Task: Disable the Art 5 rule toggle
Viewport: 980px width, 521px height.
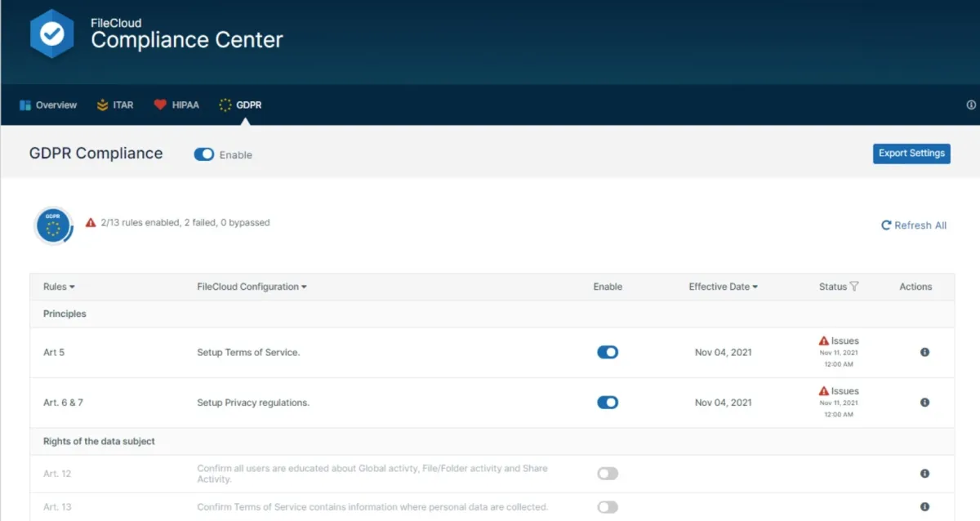Action: 608,352
